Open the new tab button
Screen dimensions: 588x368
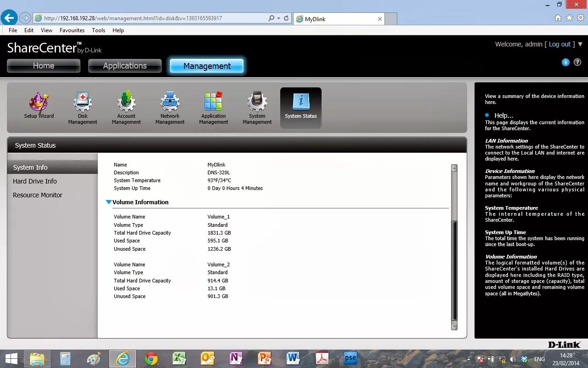(390, 19)
